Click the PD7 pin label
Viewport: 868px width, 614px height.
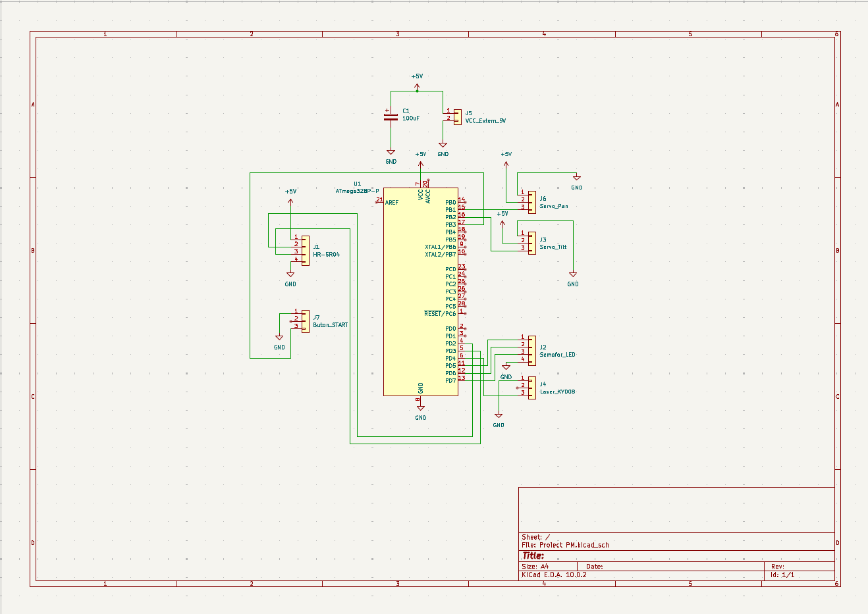pos(450,380)
